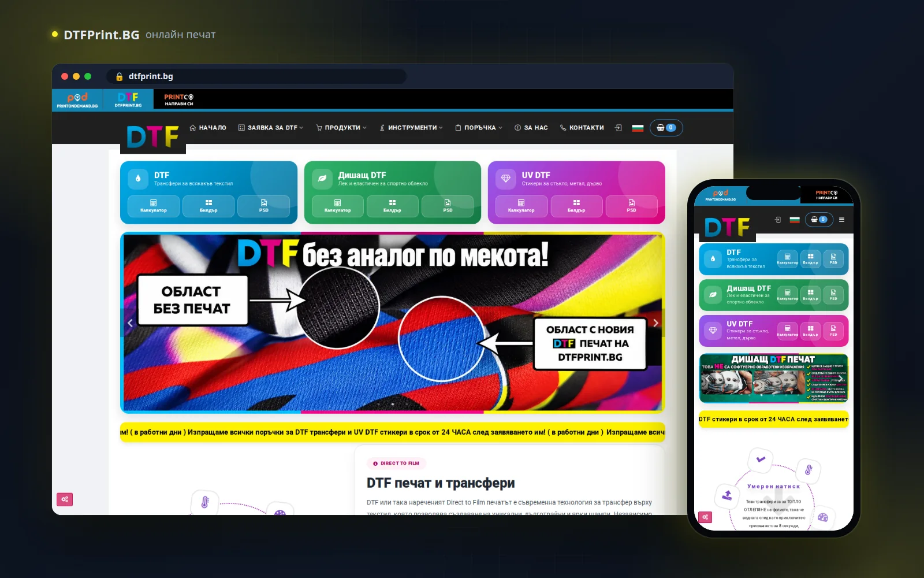This screenshot has width=924, height=578.
Task: Click the login icon in desktop navigation bar
Action: 619,128
